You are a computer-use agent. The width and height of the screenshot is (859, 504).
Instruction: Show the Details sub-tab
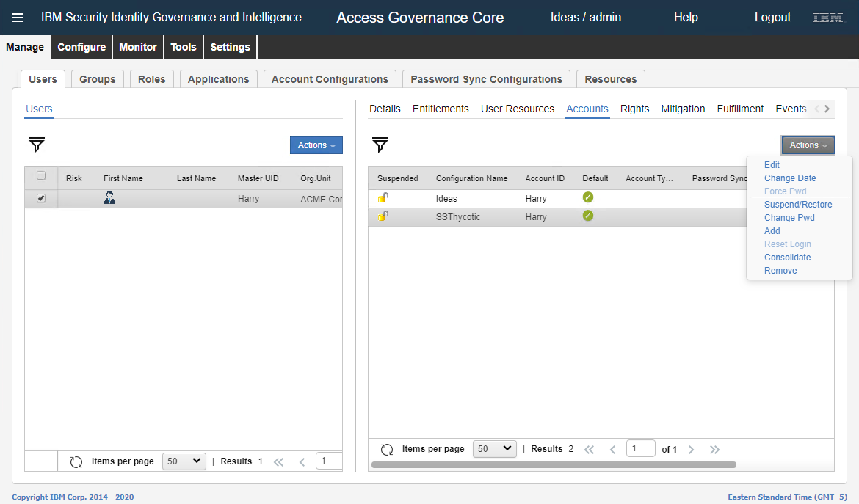click(385, 109)
